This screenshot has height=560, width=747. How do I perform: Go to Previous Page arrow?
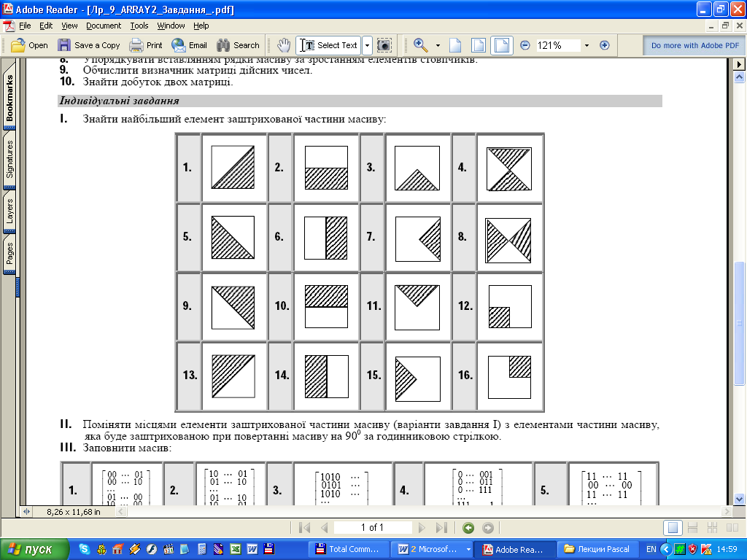(325, 528)
